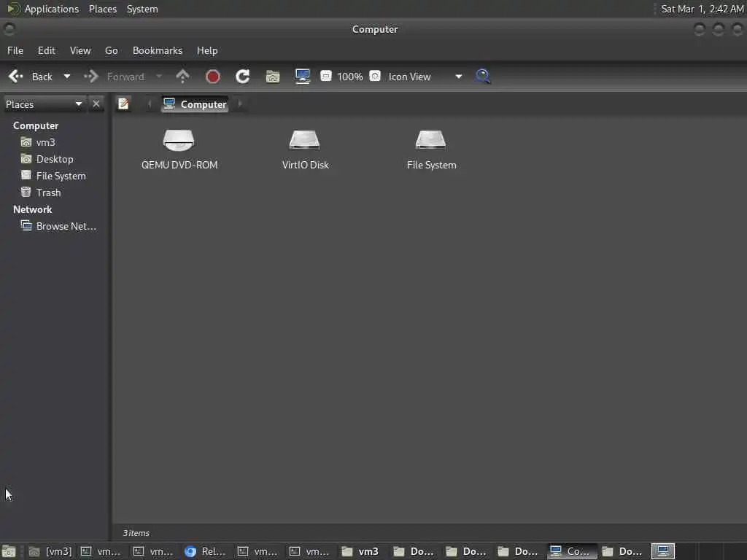Select the QEMU DVD-ROM drive
This screenshot has height=560, width=747.
point(179,149)
